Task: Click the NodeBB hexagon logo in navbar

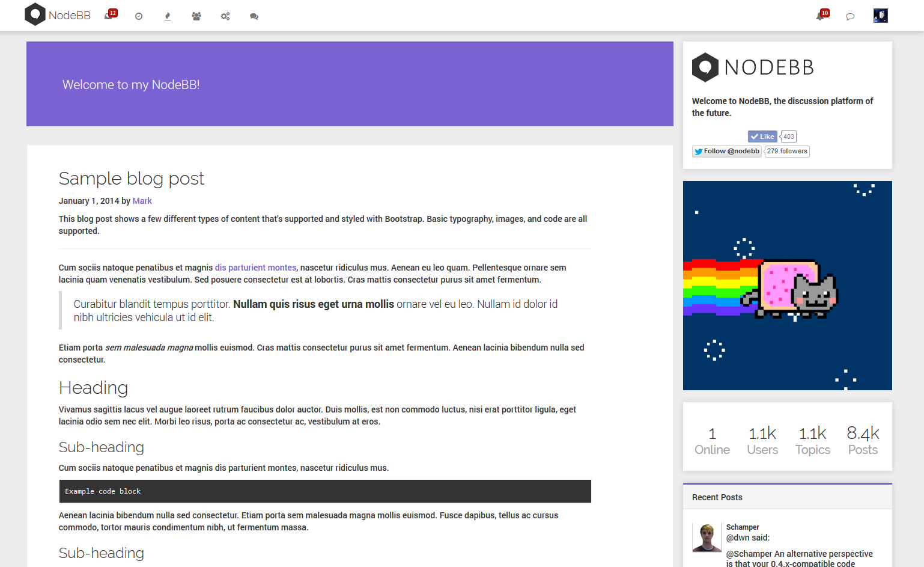Action: [35, 14]
